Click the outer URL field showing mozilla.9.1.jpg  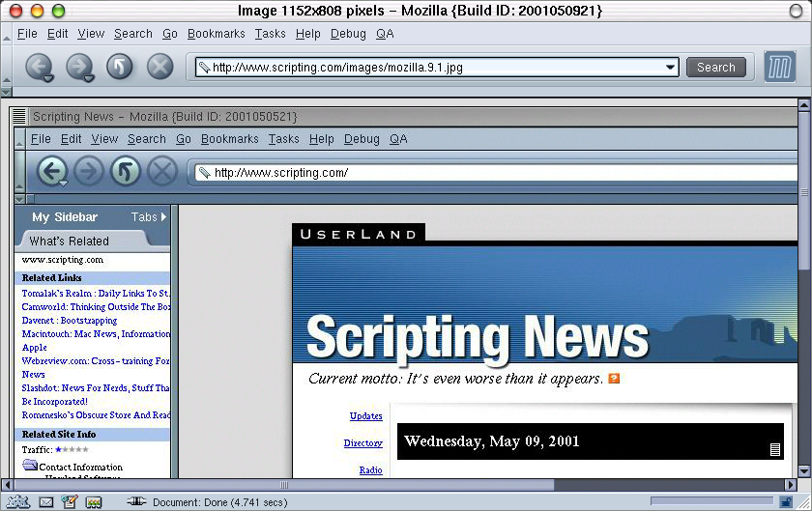click(437, 68)
